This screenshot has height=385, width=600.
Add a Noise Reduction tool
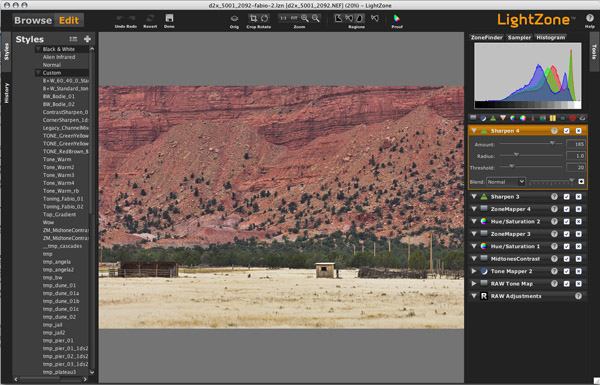(x=553, y=118)
